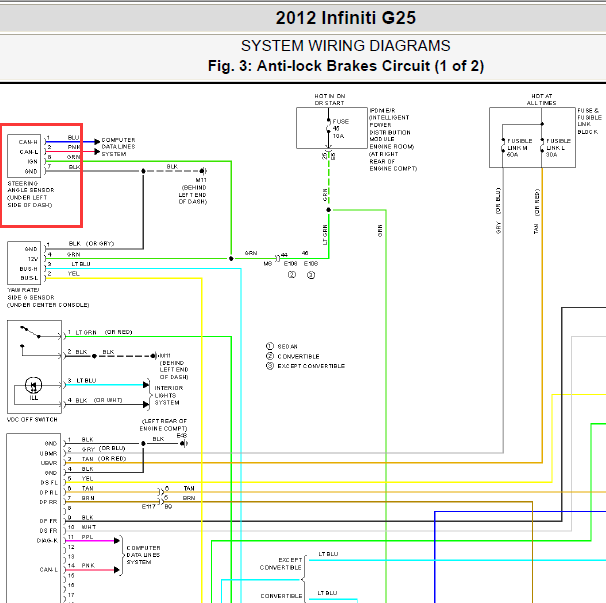Select the ILL illumination lamp symbol

pos(34,385)
